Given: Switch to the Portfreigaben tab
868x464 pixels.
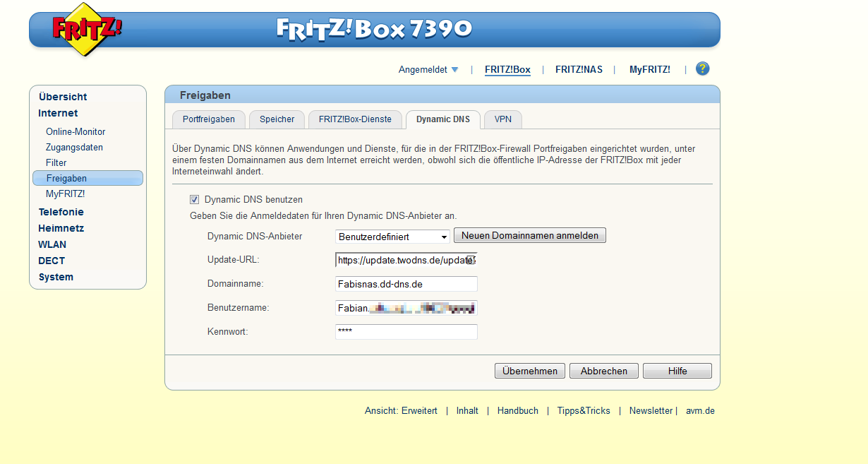Looking at the screenshot, I should coord(209,119).
